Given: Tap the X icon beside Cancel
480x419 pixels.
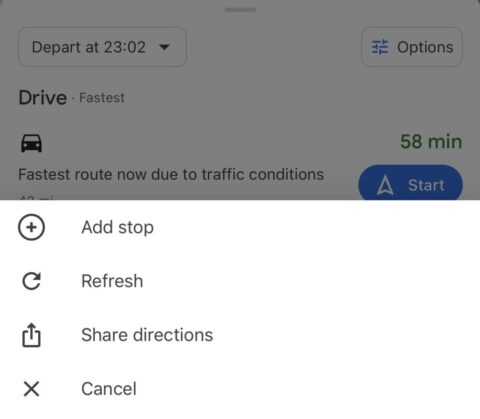Looking at the screenshot, I should click(31, 389).
